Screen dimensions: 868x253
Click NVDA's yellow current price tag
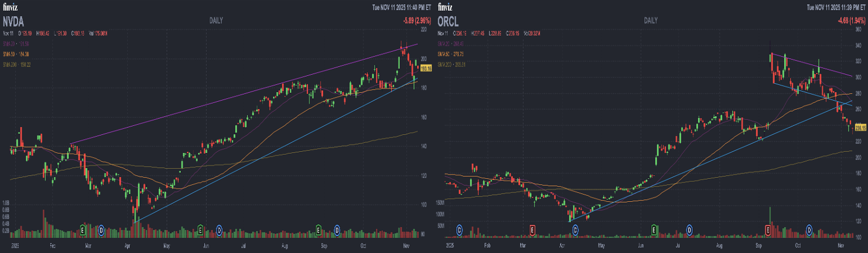coord(426,69)
